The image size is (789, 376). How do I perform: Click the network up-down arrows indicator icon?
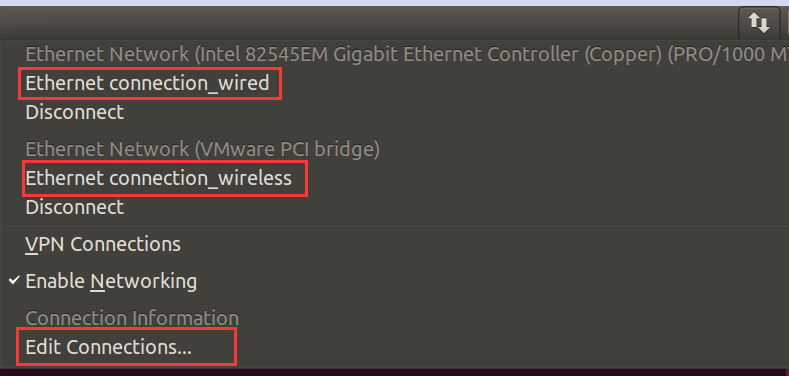point(758,23)
